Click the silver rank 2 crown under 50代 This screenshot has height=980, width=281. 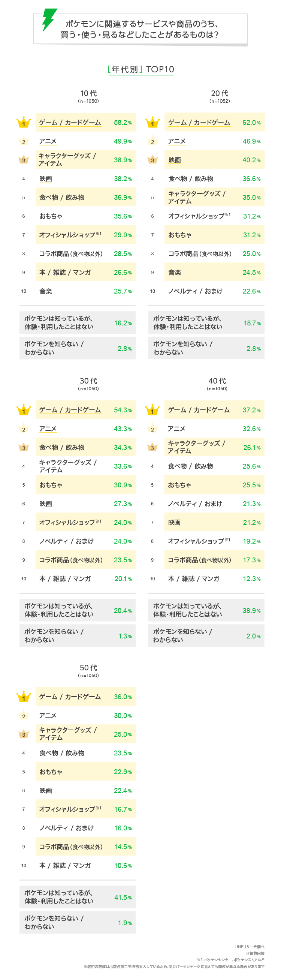(24, 716)
